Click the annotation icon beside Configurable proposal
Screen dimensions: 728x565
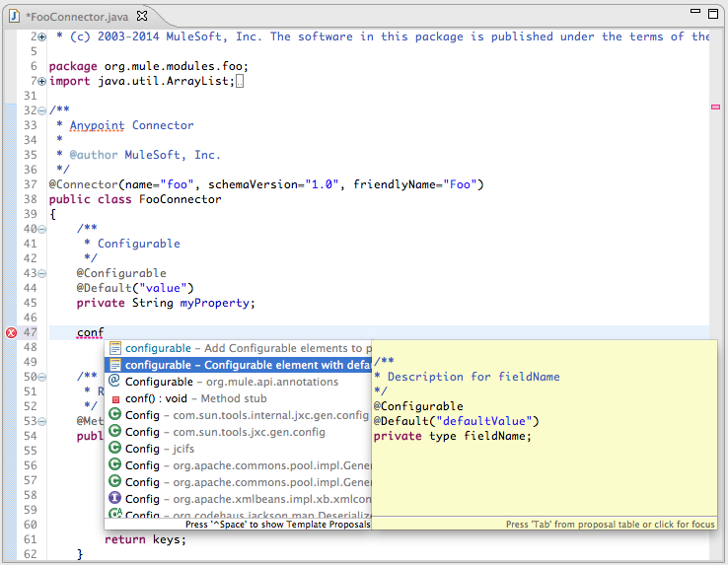point(114,382)
